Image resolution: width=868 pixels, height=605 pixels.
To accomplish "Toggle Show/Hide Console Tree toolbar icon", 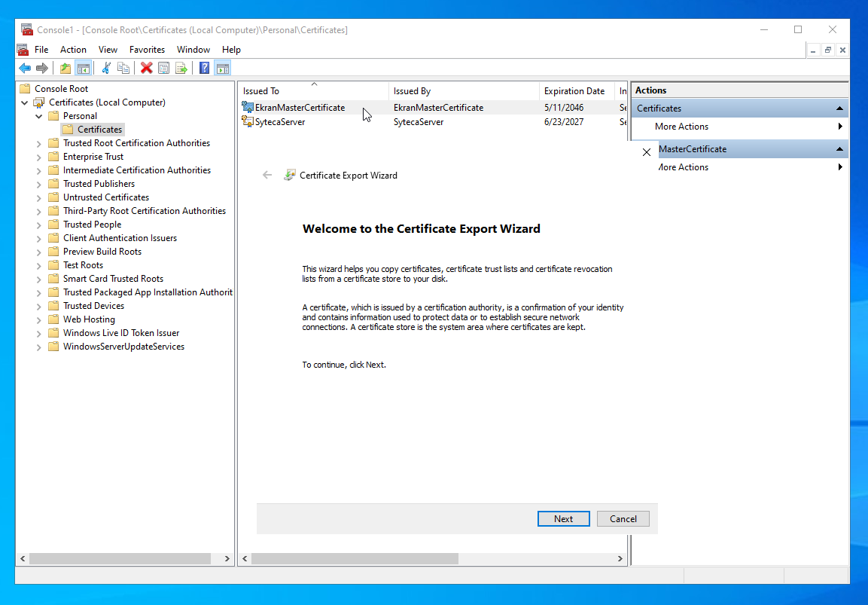I will pos(83,68).
